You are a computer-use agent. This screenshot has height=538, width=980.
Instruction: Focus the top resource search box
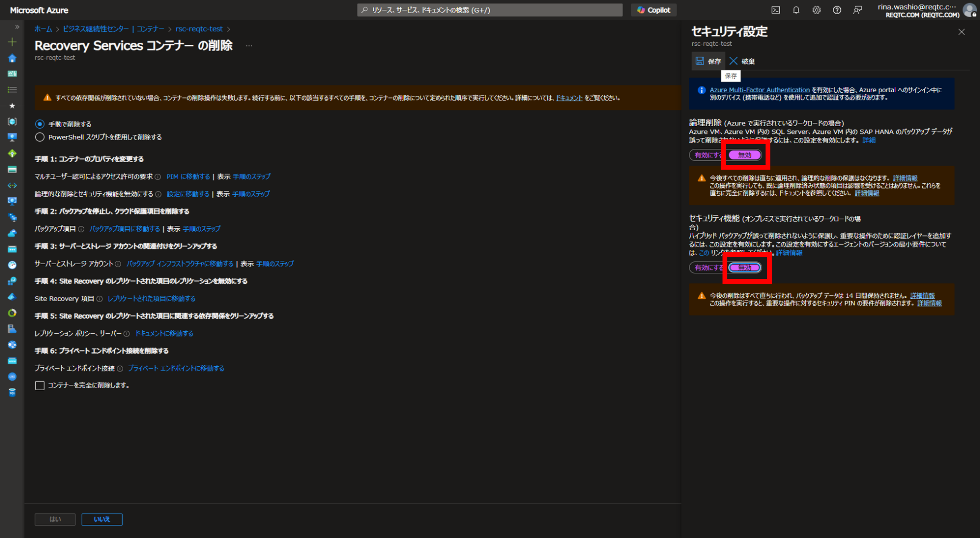pyautogui.click(x=490, y=10)
